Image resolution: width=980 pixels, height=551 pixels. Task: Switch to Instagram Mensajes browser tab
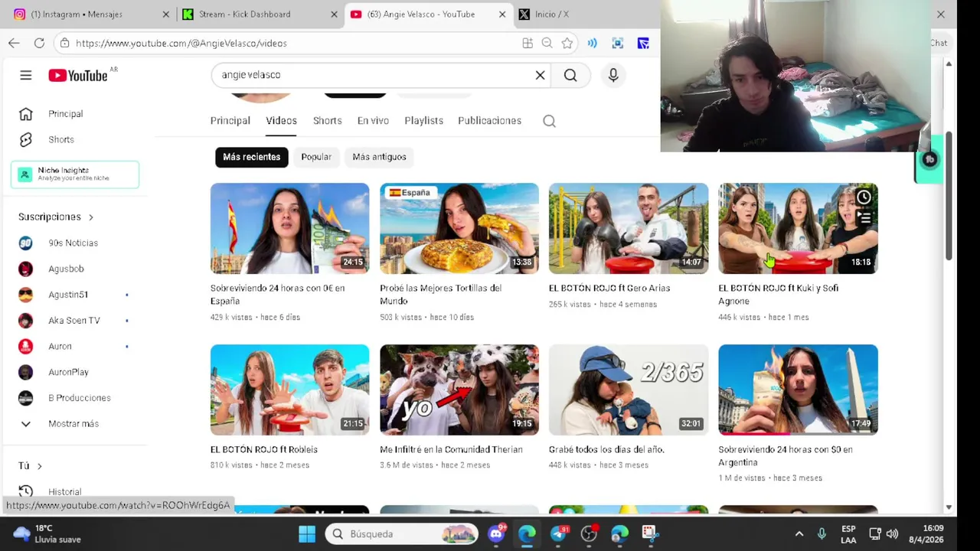(89, 14)
